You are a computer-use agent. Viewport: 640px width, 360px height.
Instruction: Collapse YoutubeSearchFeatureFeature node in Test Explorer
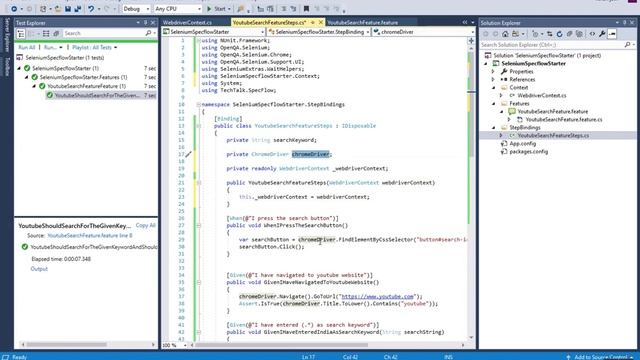[34, 86]
